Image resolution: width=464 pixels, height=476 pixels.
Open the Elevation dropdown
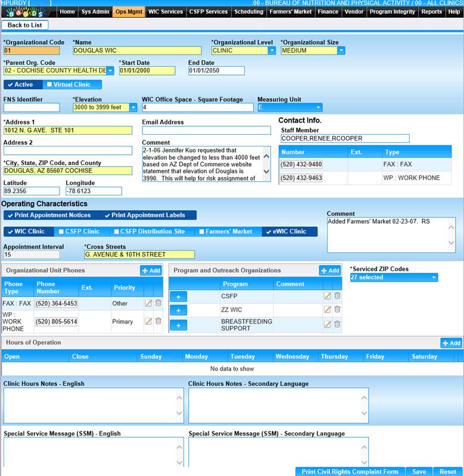coord(133,108)
